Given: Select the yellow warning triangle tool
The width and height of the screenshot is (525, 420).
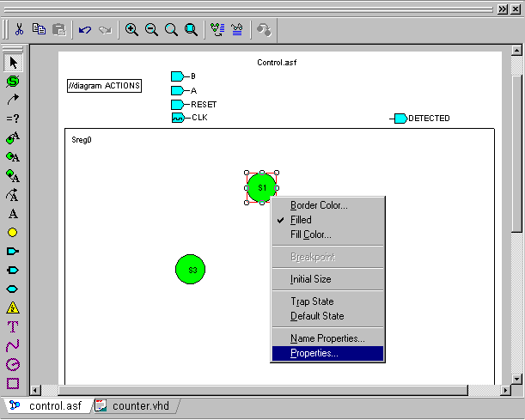Looking at the screenshot, I should pyautogui.click(x=13, y=307).
